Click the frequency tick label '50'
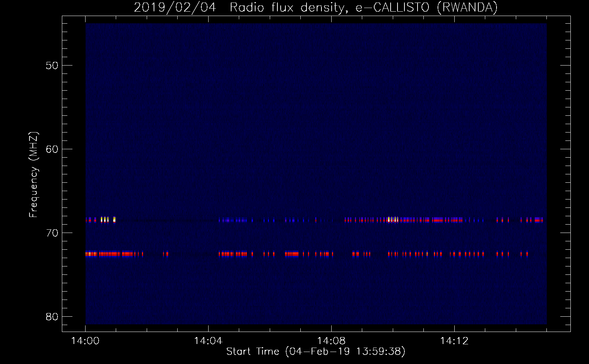Image resolution: width=589 pixels, height=364 pixels. click(x=52, y=66)
